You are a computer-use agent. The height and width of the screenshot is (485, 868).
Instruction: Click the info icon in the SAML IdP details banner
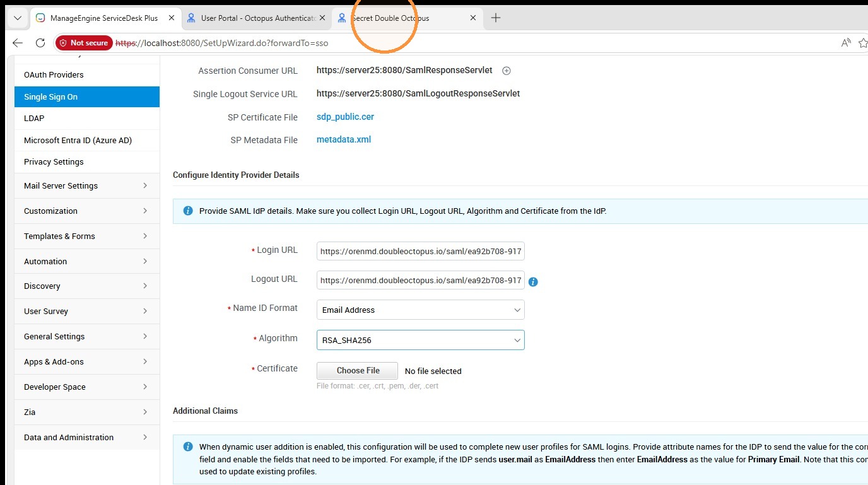pos(187,211)
